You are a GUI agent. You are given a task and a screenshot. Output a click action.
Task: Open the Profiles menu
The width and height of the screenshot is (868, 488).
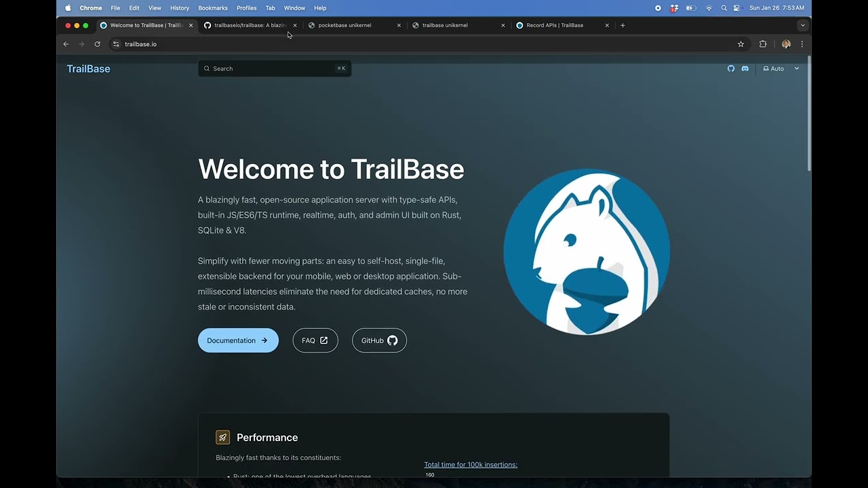[246, 8]
